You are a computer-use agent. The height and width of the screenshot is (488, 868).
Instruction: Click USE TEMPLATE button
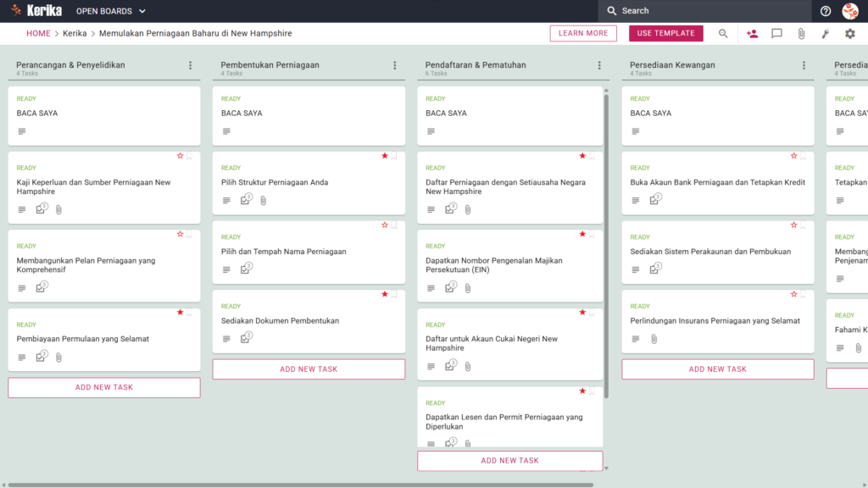click(666, 33)
